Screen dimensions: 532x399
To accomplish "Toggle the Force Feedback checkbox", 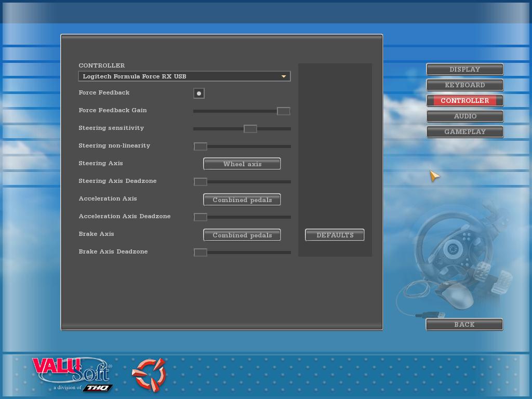I will 199,93.
